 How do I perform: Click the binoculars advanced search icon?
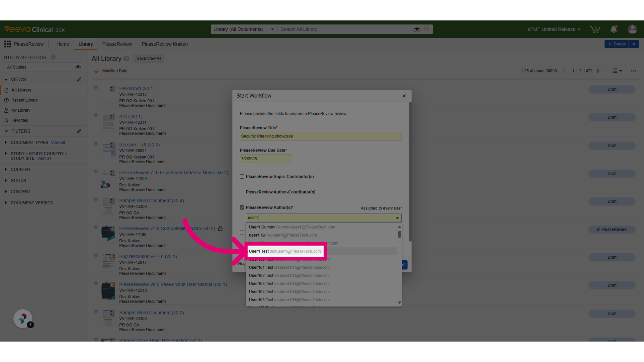pyautogui.click(x=417, y=29)
